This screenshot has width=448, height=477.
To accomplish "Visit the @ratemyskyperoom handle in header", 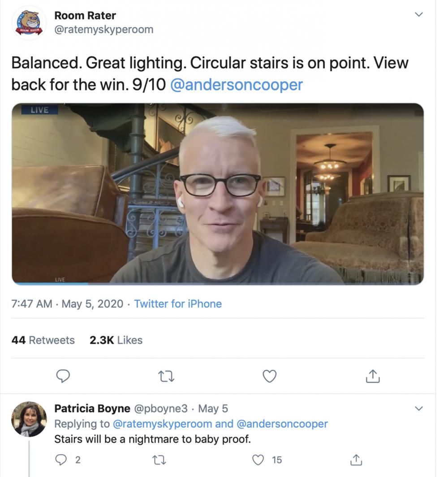I will point(103,30).
